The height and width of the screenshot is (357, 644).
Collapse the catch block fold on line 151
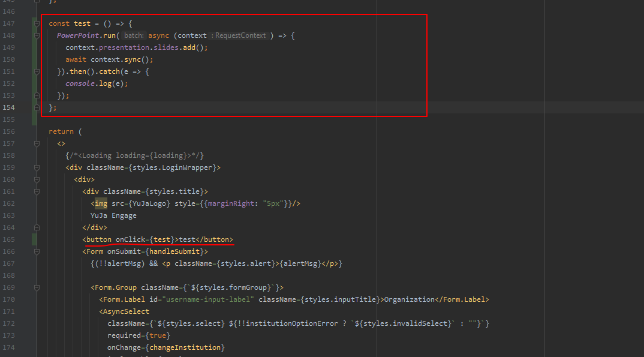[37, 71]
